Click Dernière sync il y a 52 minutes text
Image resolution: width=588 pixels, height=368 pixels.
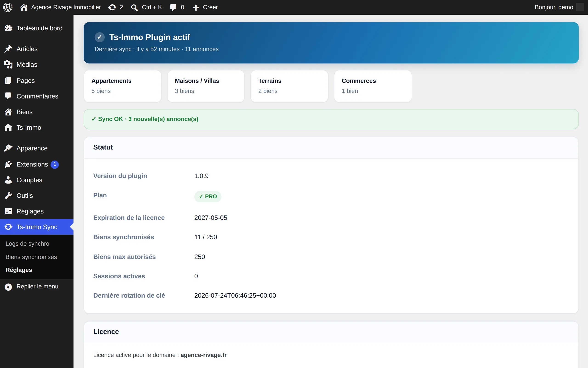pos(137,49)
